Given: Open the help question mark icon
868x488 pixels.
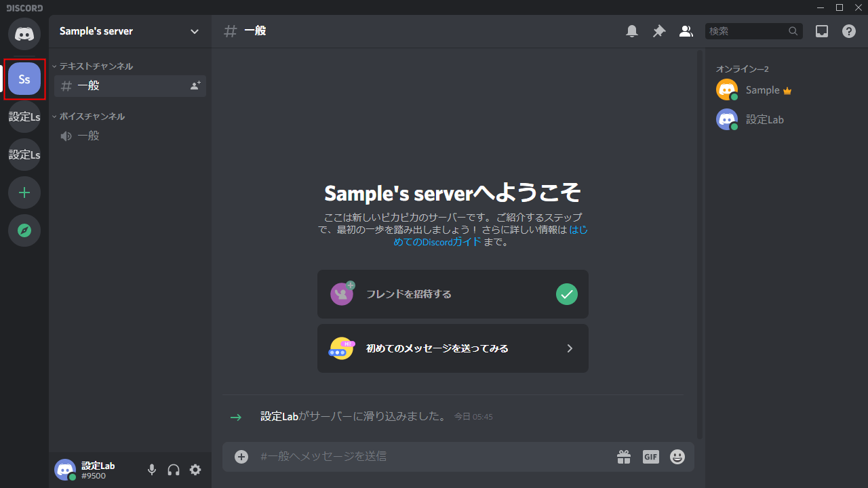Looking at the screenshot, I should tap(849, 31).
